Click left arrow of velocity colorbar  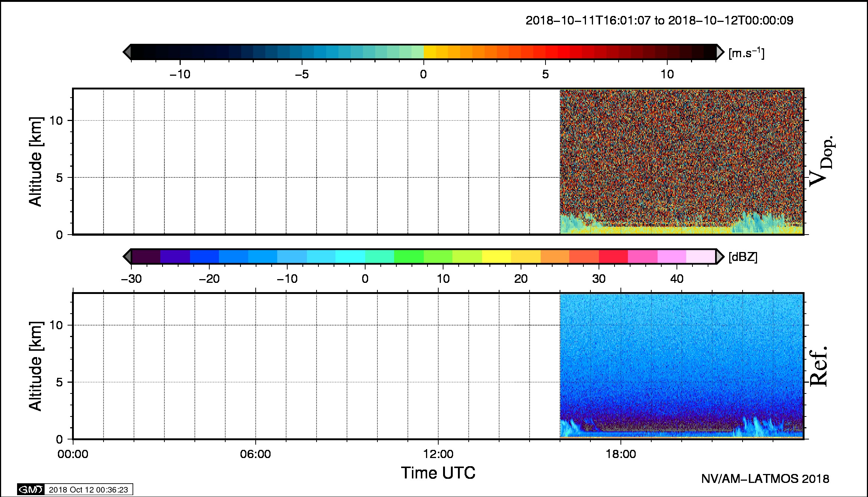coord(127,52)
